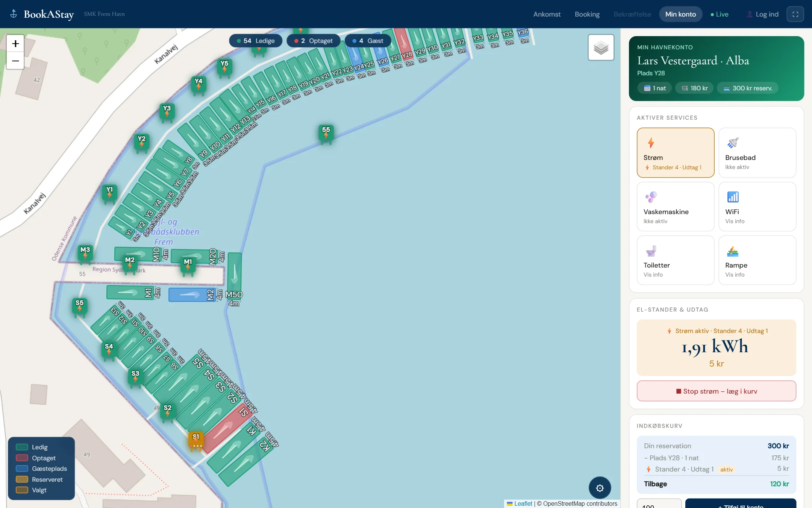The height and width of the screenshot is (508, 812).
Task: Click the orange S1 power stand marker
Action: [x=195, y=440]
